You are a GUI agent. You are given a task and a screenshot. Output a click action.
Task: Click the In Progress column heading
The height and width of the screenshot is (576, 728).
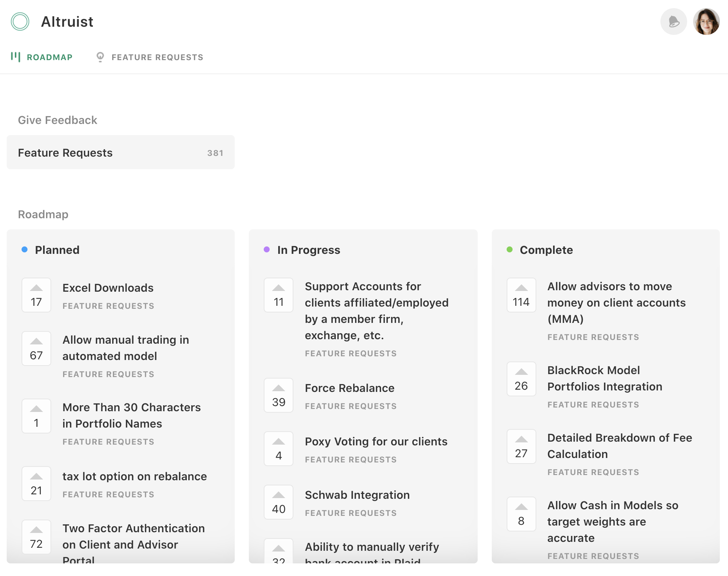309,250
